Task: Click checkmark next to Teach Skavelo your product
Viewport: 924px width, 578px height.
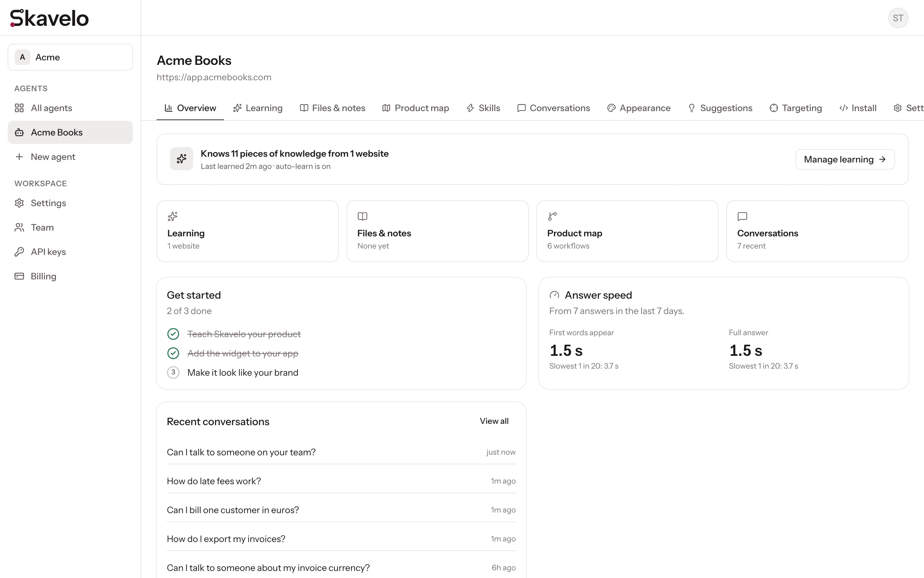Action: [173, 334]
